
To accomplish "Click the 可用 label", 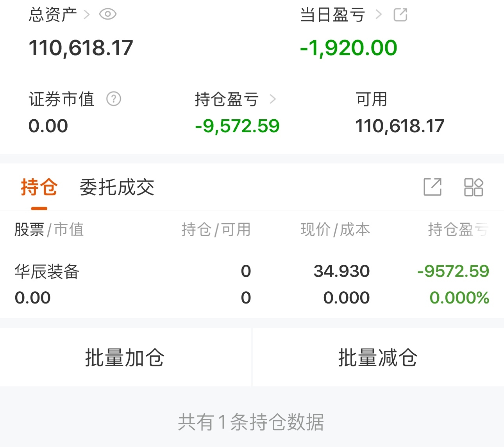I will [371, 99].
